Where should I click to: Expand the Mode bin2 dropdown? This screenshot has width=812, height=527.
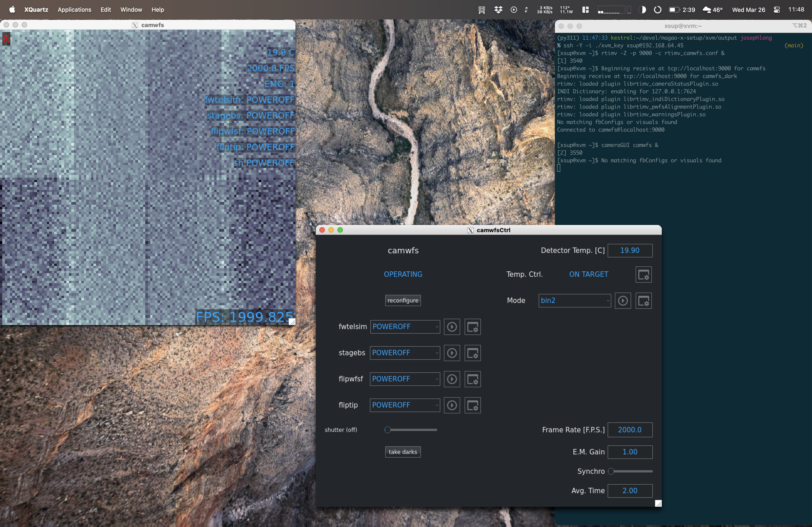point(574,301)
